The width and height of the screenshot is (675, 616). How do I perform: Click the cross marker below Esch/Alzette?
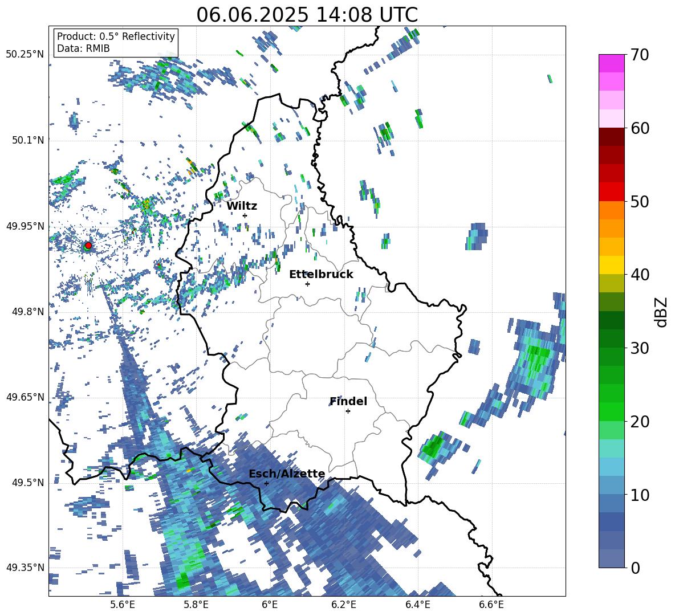click(x=266, y=483)
